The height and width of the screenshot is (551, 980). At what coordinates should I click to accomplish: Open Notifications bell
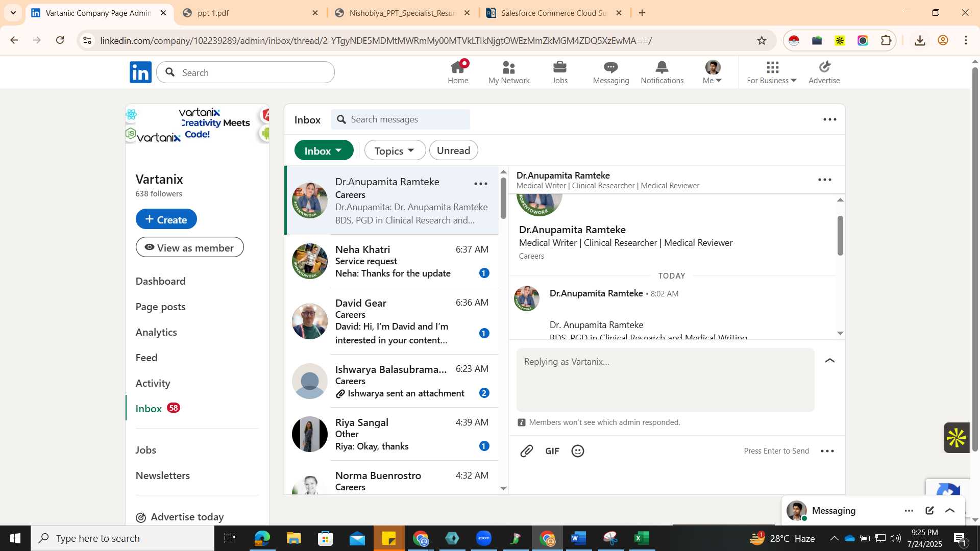point(662,72)
